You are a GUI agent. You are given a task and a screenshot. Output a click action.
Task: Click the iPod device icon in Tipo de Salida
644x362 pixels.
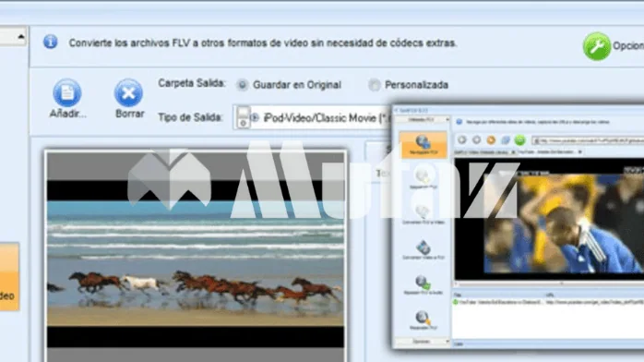pyautogui.click(x=244, y=117)
